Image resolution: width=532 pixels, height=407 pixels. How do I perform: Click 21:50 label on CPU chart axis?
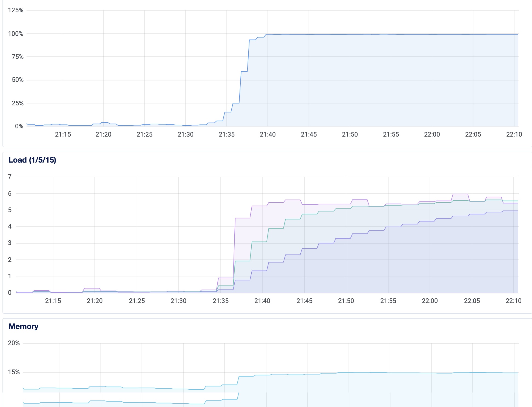[350, 134]
